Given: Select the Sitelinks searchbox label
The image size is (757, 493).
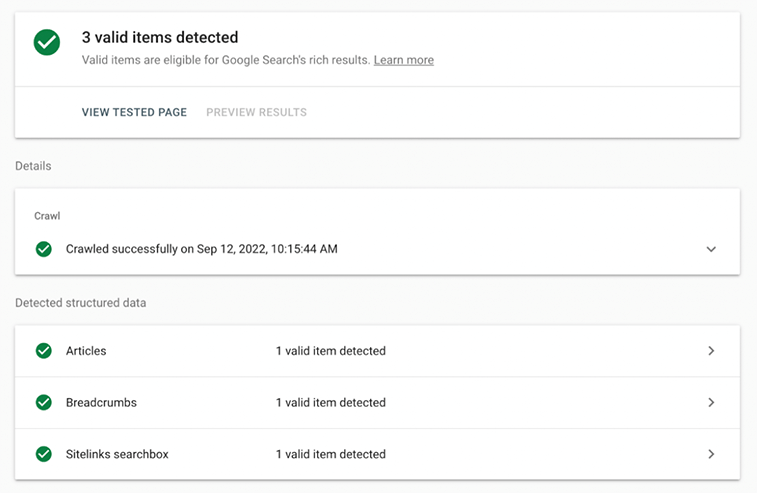Looking at the screenshot, I should point(117,454).
